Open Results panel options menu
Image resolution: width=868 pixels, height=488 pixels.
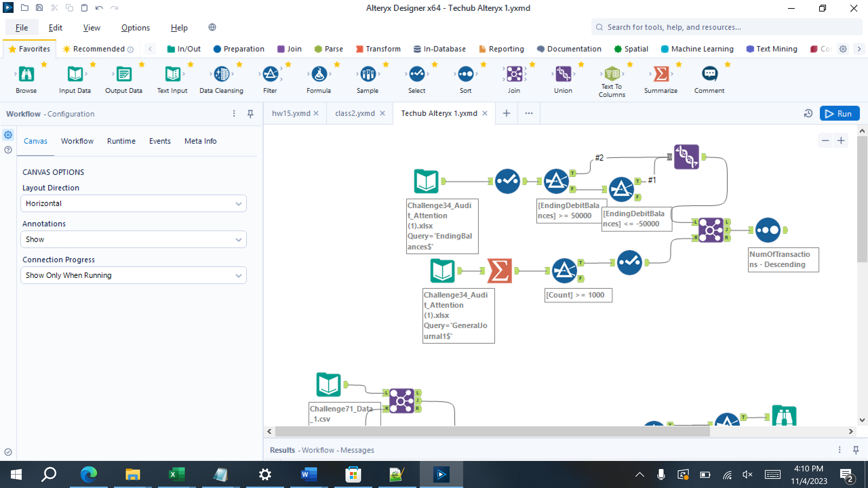pyautogui.click(x=840, y=450)
